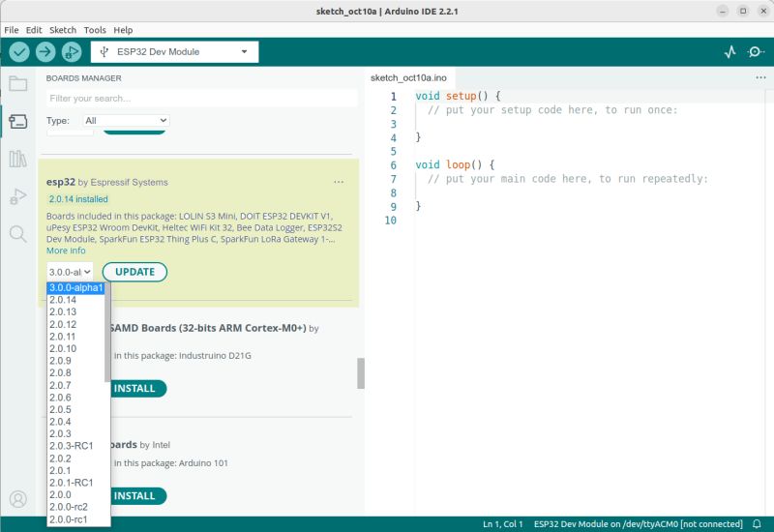Viewport: 774px width, 532px height.
Task: Open the ESP32 Dev Module board selector
Action: point(175,52)
